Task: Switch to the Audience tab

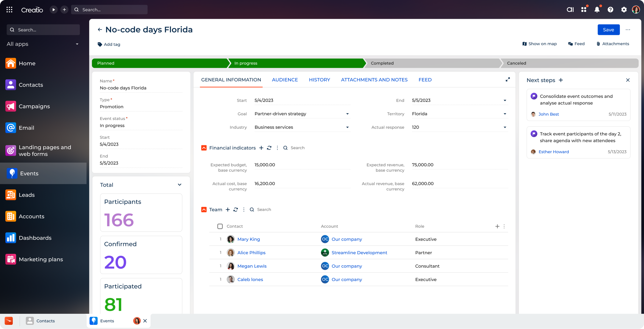Action: tap(285, 80)
